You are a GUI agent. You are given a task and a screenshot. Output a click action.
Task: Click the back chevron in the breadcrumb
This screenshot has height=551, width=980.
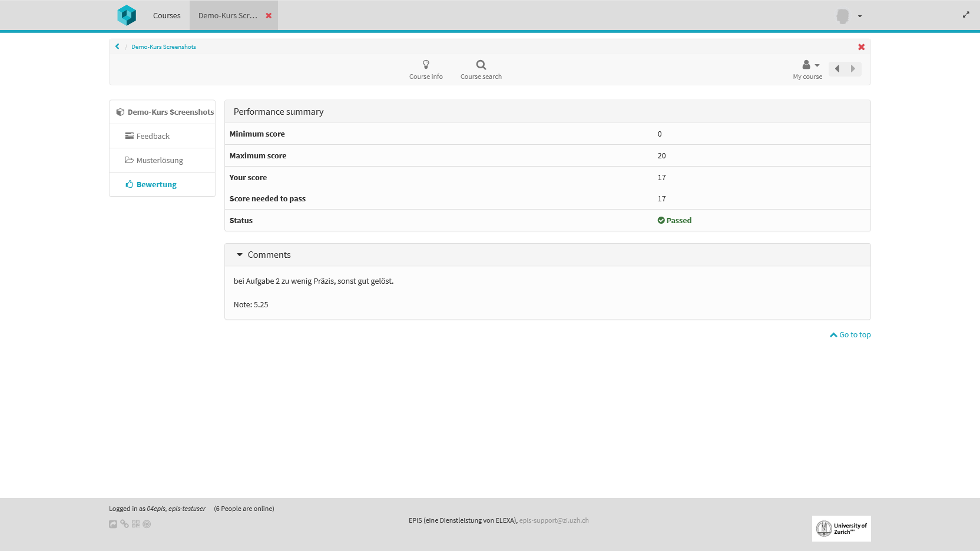[x=117, y=47]
